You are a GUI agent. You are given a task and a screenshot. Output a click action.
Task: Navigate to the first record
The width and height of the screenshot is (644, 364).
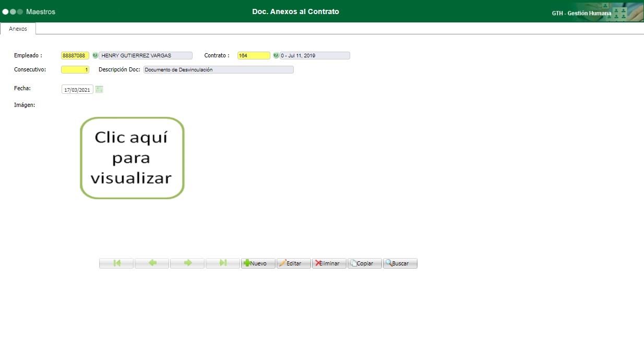(116, 263)
